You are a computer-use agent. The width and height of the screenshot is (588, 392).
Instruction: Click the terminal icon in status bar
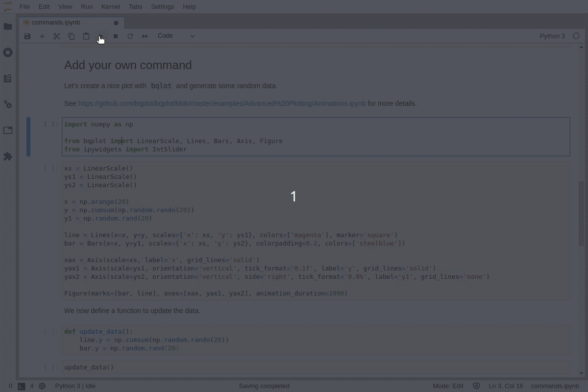point(22,386)
